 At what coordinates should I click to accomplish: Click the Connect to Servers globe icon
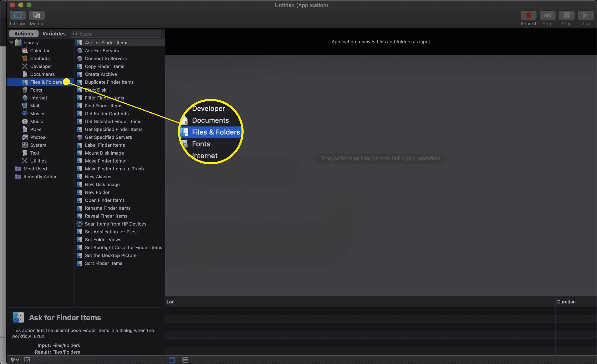click(x=79, y=58)
